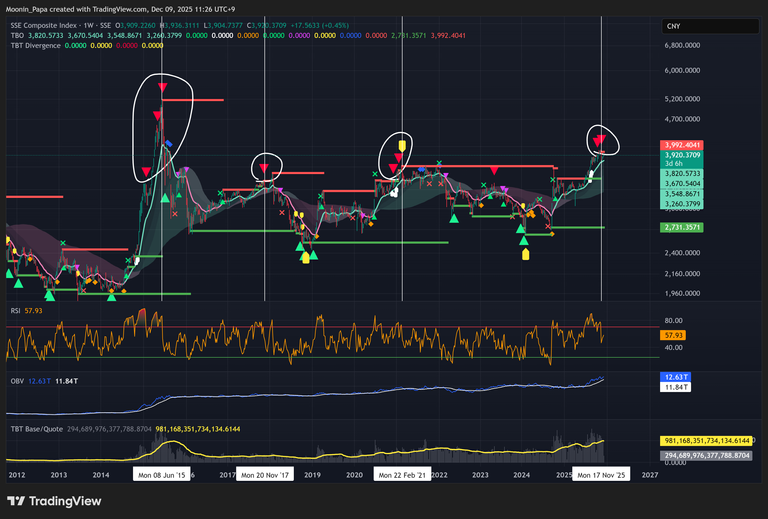Click the blue diamond beside the 2015 peak
Image resolution: width=768 pixels, height=519 pixels.
169,144
